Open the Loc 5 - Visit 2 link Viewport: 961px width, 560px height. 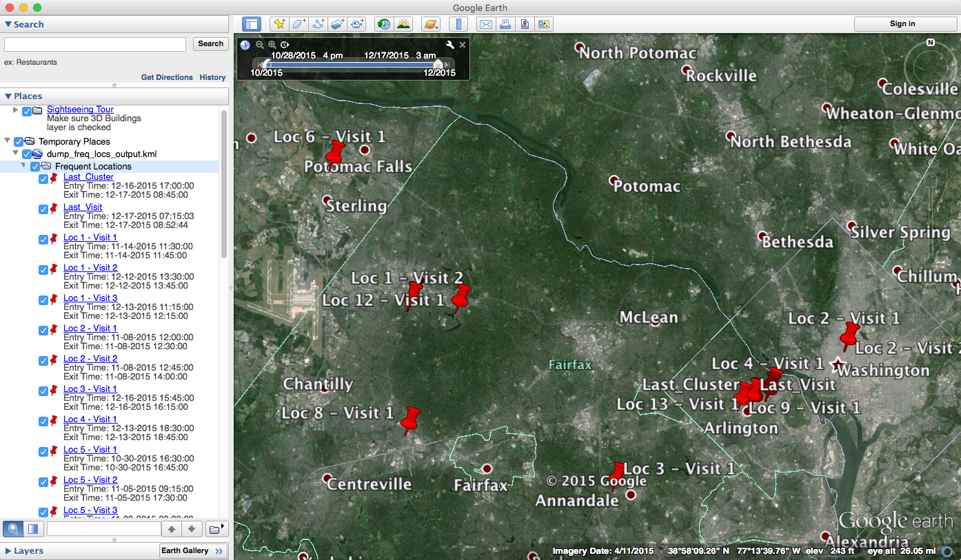90,480
